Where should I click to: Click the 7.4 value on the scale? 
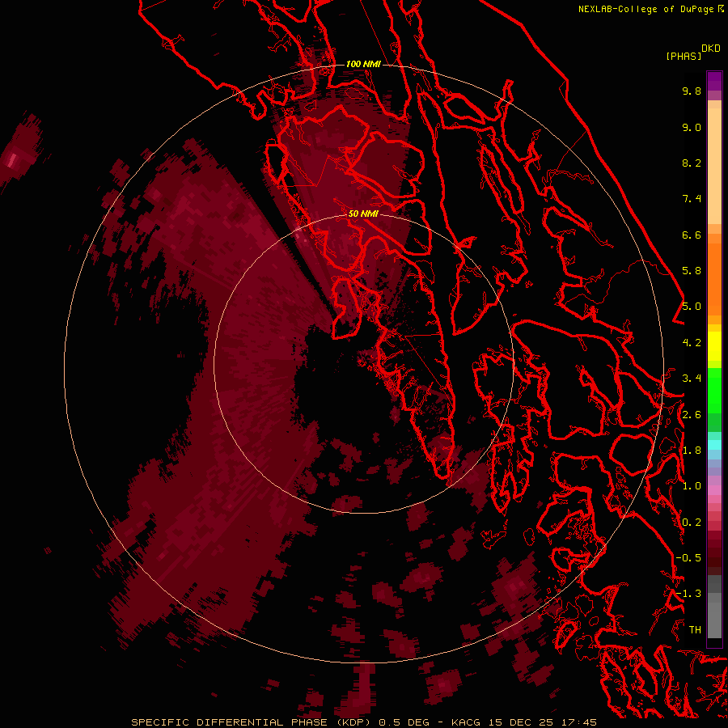coord(692,199)
